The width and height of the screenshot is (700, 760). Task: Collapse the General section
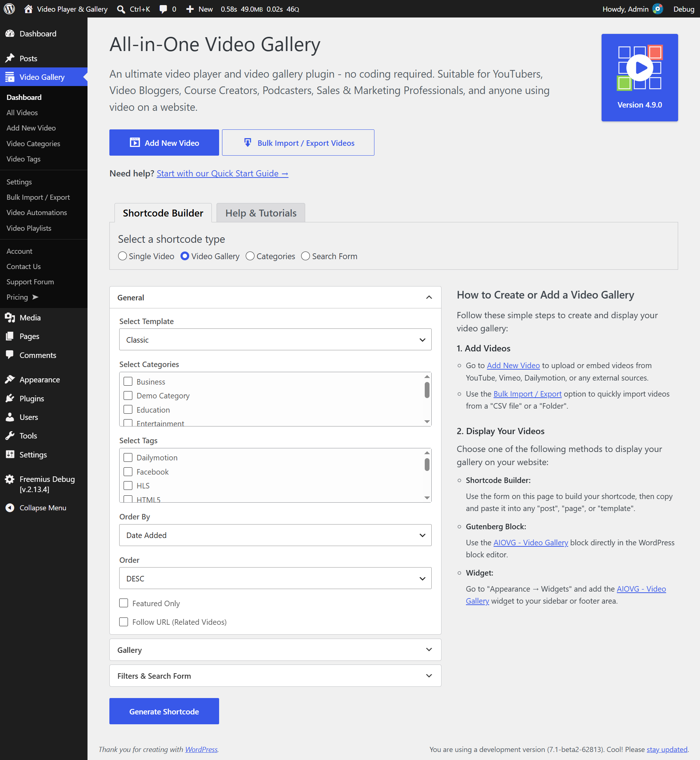click(275, 297)
